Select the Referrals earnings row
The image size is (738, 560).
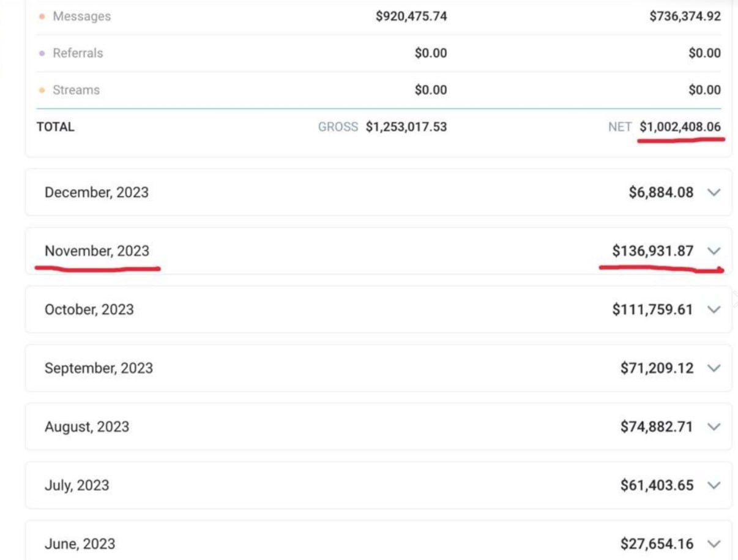pos(80,53)
